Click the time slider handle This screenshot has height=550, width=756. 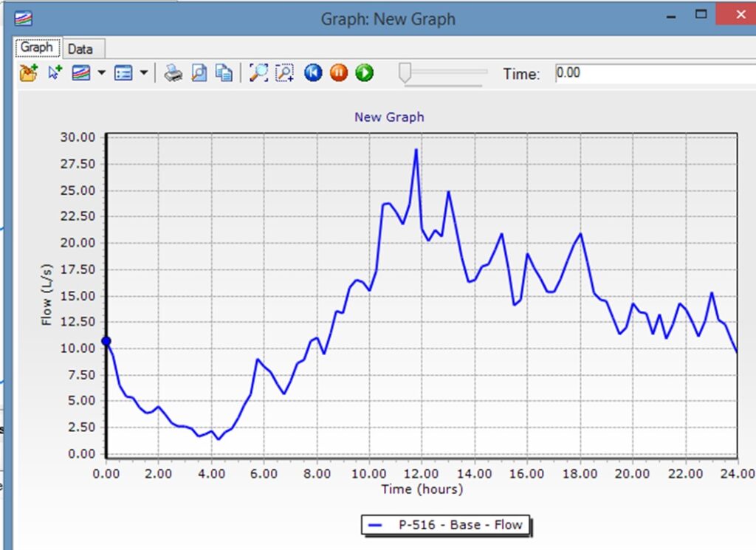click(405, 72)
